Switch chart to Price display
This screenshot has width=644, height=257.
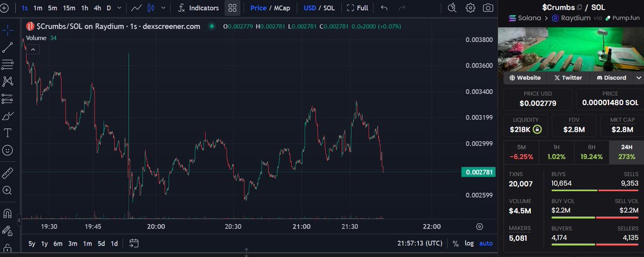point(258,8)
